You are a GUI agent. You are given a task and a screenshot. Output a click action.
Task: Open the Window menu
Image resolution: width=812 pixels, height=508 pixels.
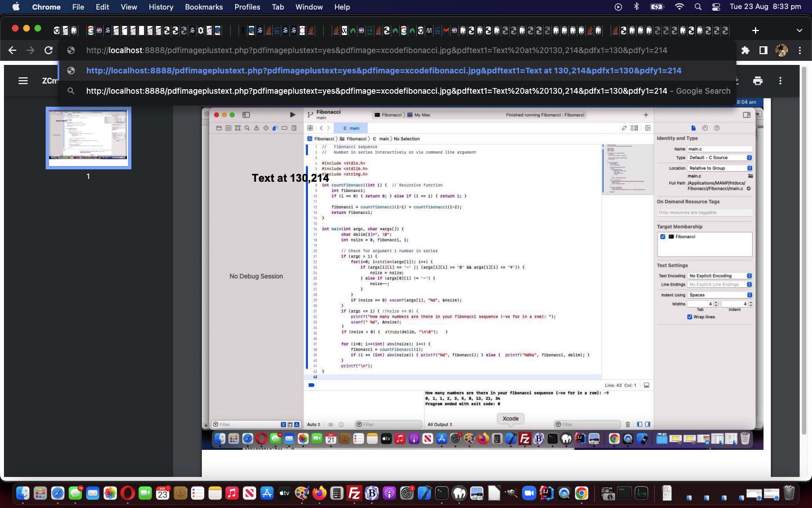309,7
